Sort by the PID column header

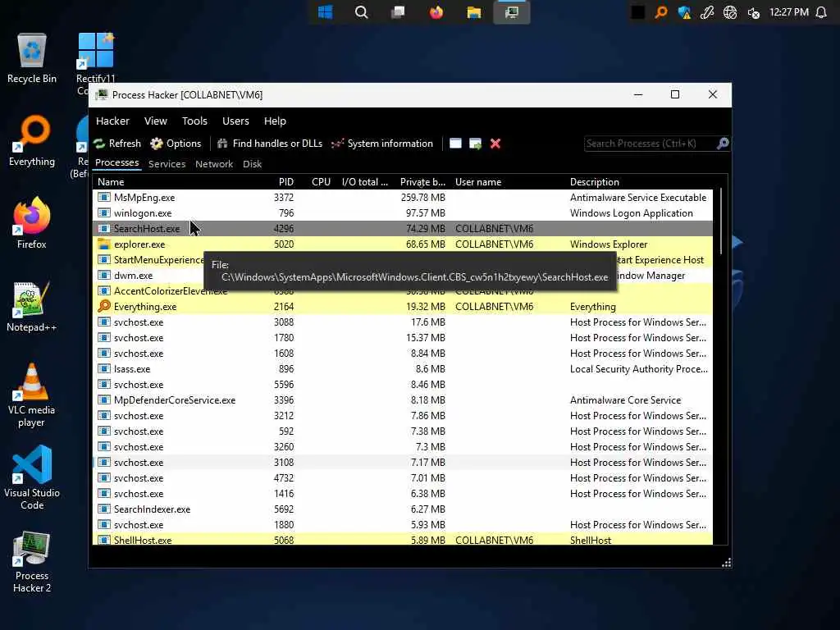[286, 182]
